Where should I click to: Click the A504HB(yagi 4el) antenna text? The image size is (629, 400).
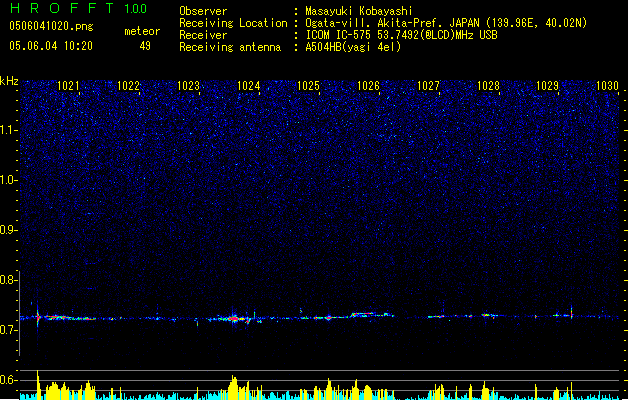(x=353, y=47)
